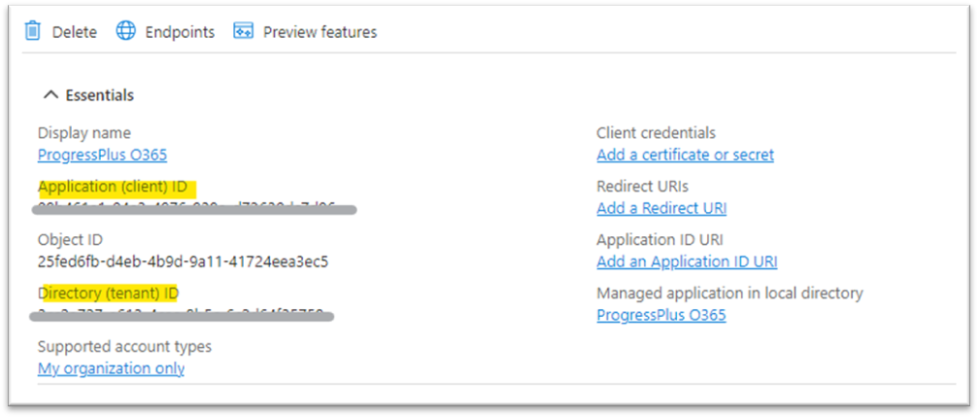
Task: Select the Object ID value text
Action: coord(184,261)
